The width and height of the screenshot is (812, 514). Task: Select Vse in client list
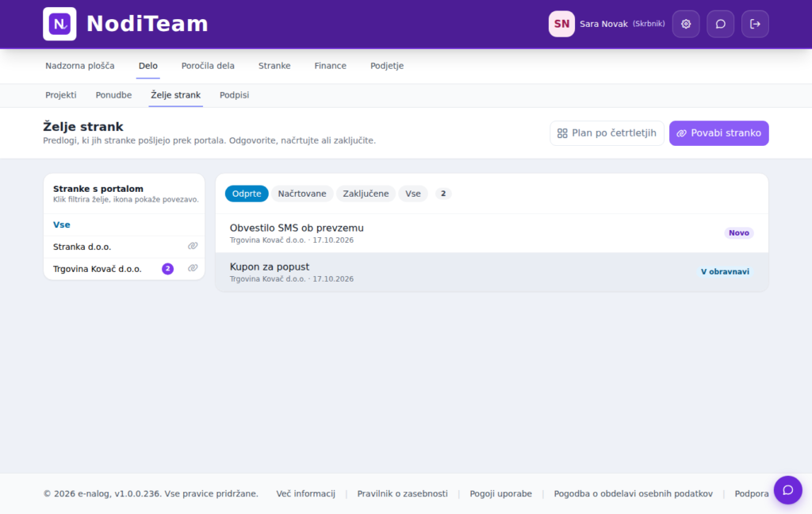click(124, 225)
